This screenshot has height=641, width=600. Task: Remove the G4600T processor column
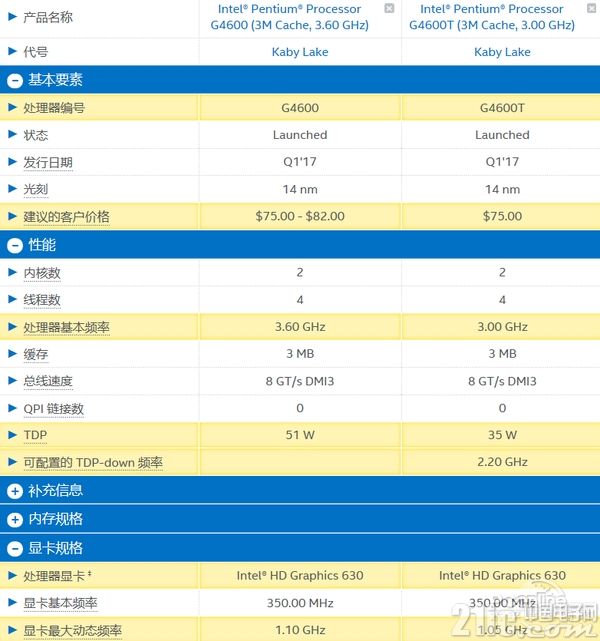coord(591,8)
